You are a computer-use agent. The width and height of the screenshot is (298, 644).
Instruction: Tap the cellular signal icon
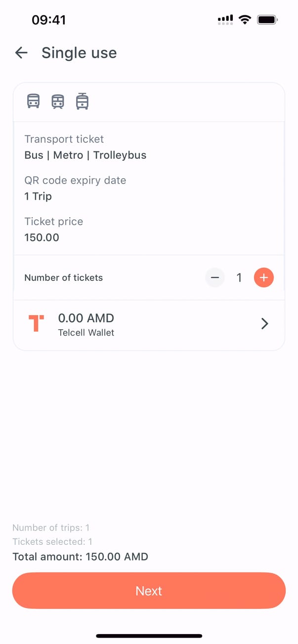[x=225, y=20]
